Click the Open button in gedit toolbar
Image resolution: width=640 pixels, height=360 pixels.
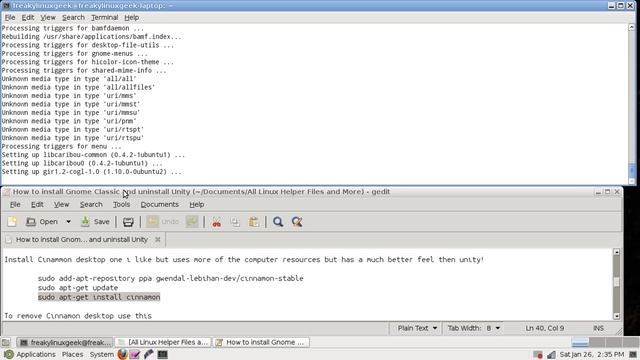point(42,222)
